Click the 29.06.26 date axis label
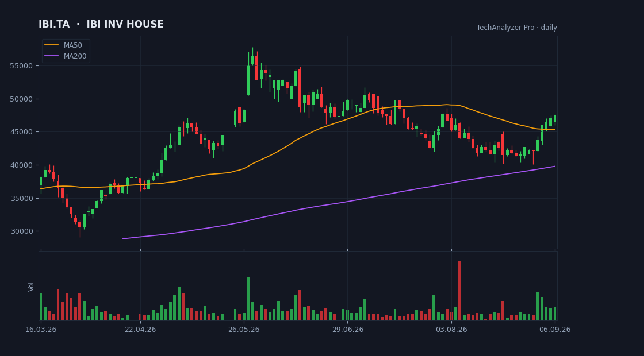 click(x=347, y=330)
